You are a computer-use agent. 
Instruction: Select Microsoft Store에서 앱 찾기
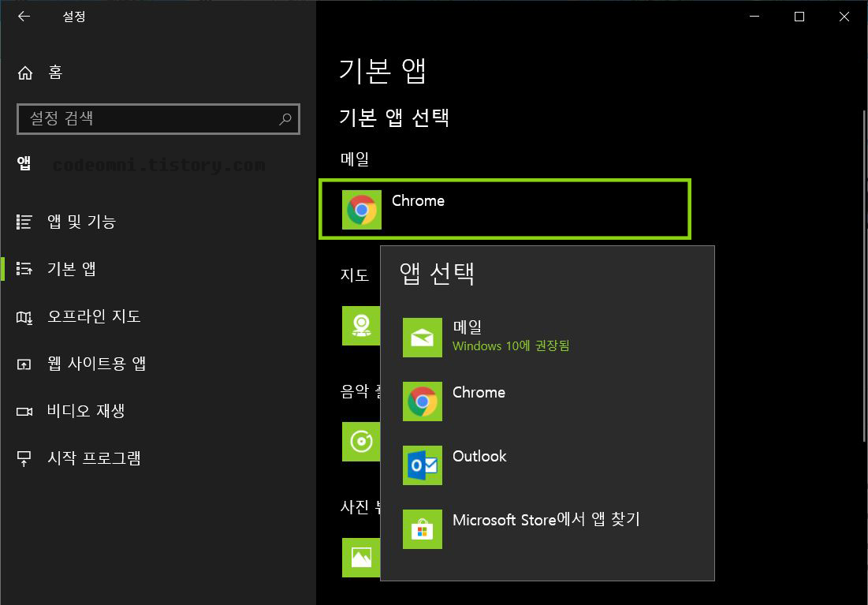pyautogui.click(x=547, y=529)
